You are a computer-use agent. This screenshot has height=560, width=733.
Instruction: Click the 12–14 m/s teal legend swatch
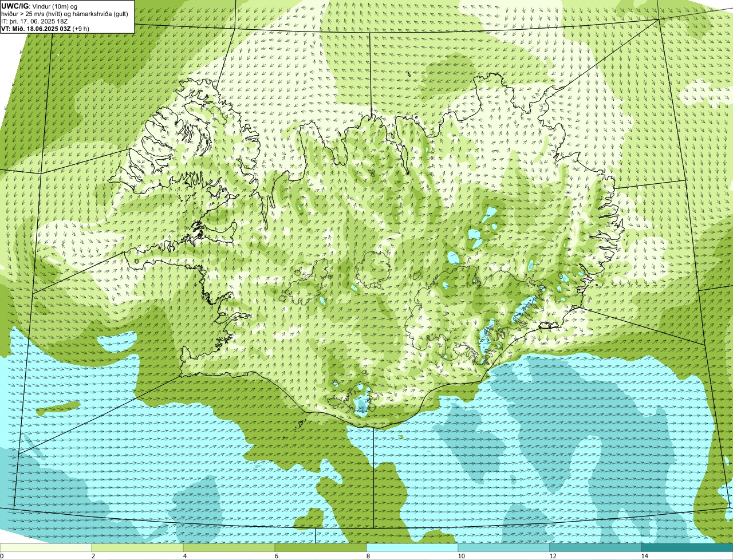point(596,547)
